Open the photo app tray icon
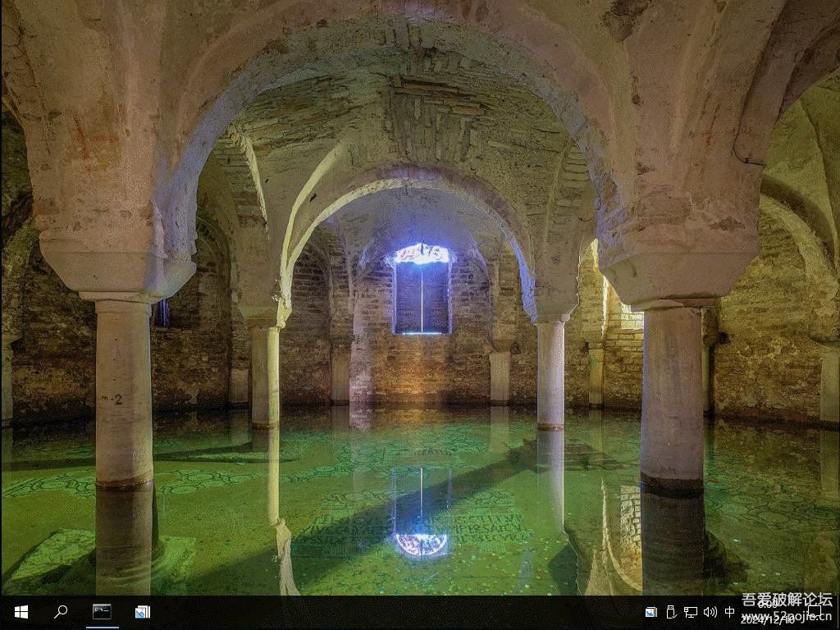 click(651, 612)
